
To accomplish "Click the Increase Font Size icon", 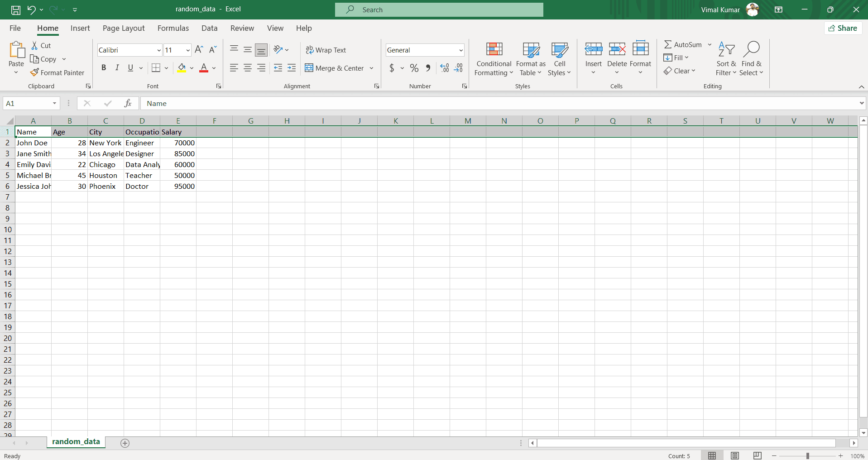I will click(x=199, y=50).
